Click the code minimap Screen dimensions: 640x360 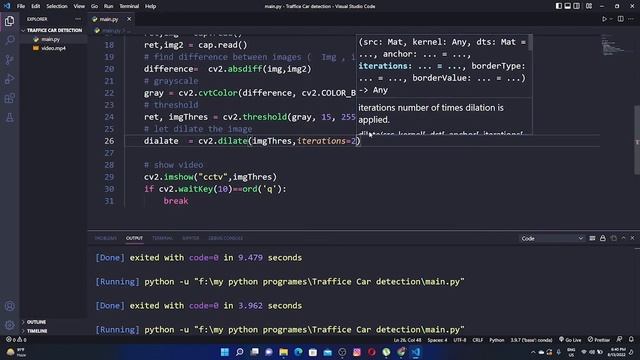616,45
